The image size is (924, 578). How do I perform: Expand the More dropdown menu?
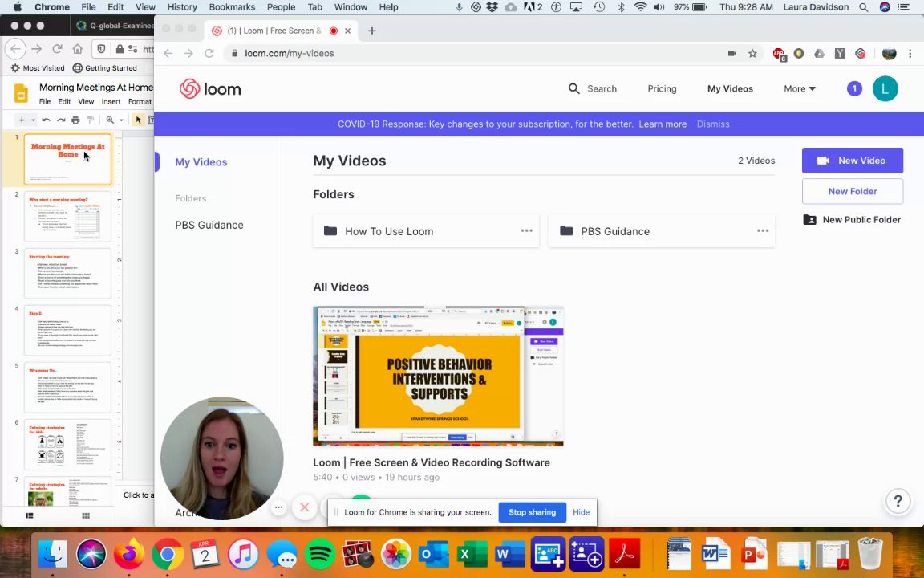tap(799, 88)
